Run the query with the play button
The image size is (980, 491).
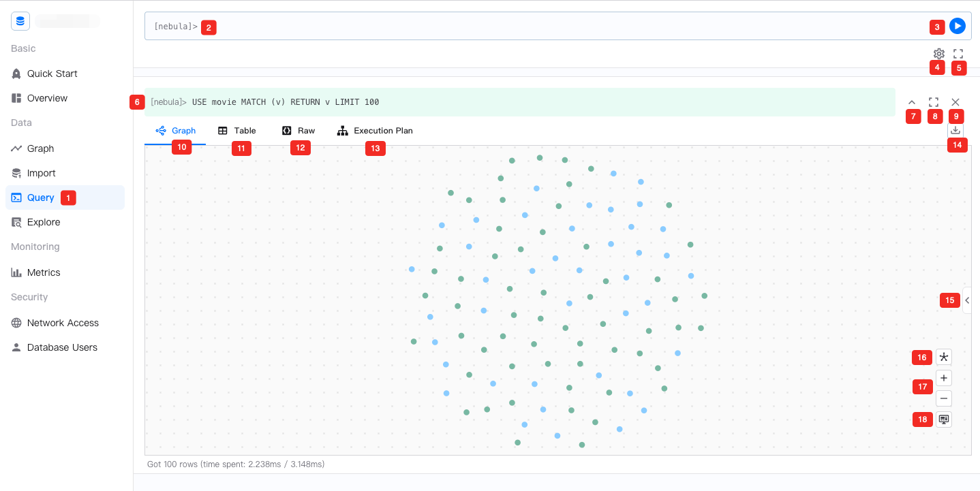click(x=957, y=26)
